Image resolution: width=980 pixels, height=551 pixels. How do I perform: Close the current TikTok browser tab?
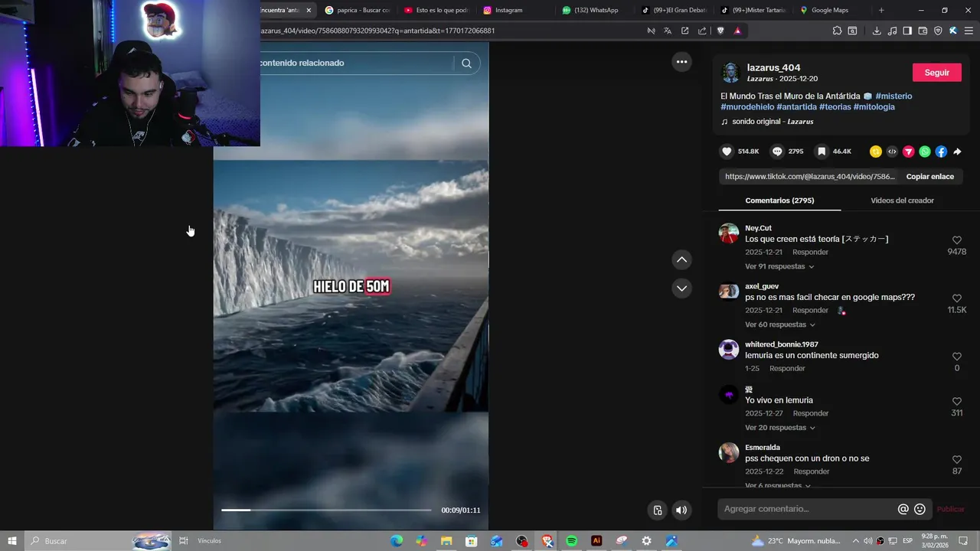coord(309,10)
